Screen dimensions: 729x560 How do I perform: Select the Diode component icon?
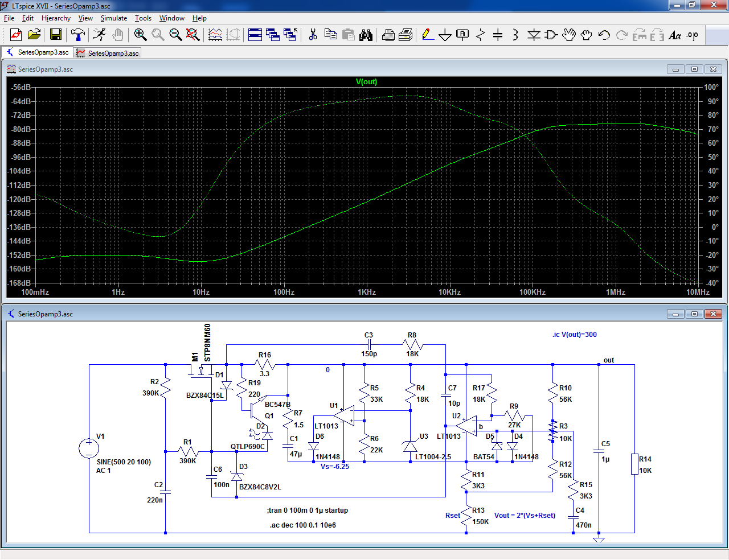point(534,35)
